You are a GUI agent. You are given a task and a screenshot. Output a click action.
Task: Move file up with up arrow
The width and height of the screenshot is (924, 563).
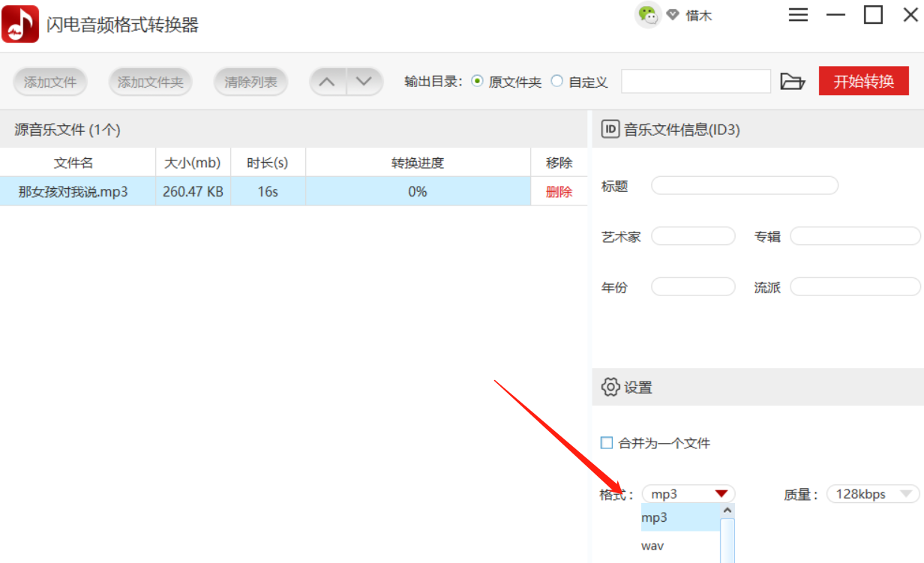(x=328, y=82)
